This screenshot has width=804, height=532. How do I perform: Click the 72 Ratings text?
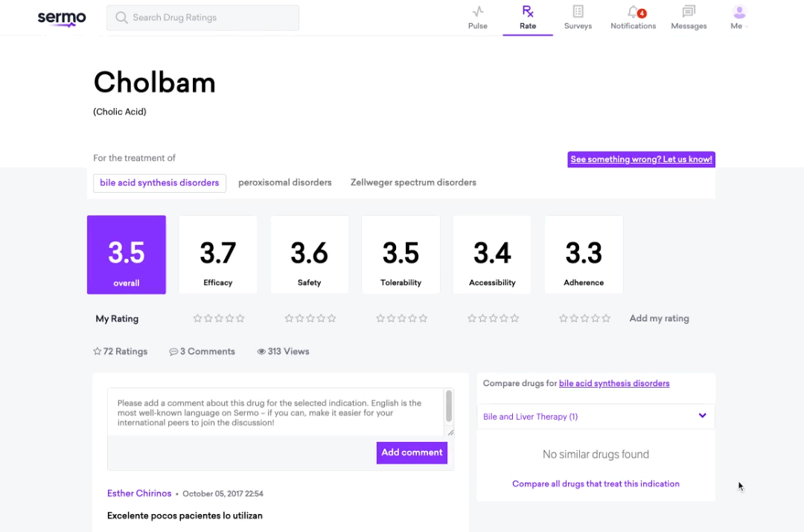pyautogui.click(x=125, y=352)
